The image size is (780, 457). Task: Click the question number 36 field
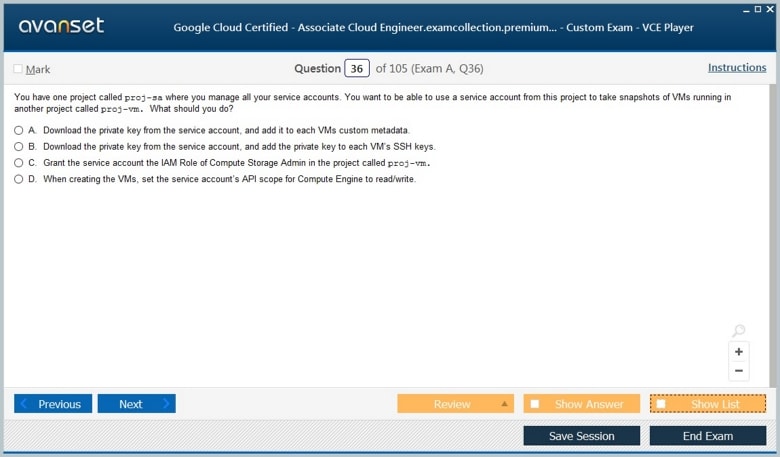pos(357,69)
